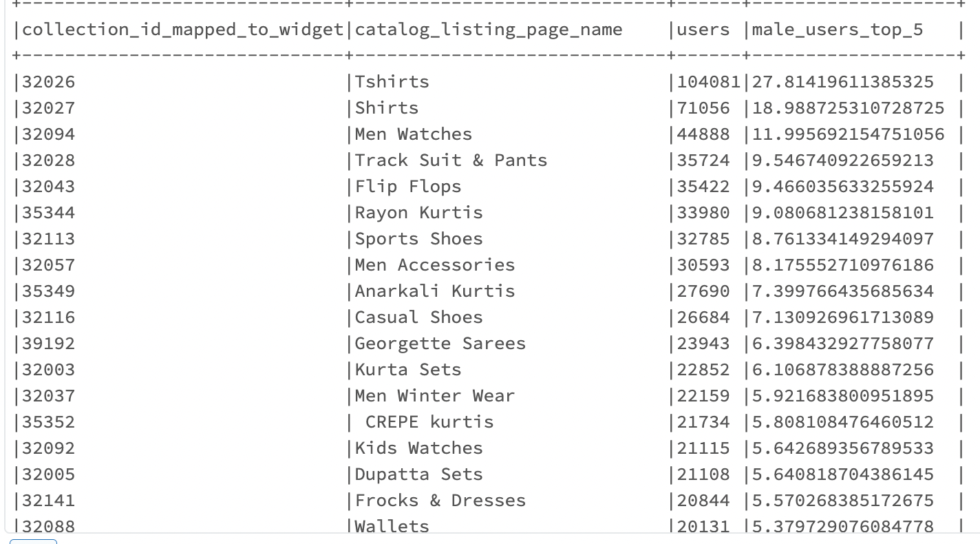
Task: Click collection ID 32027 for Shirts
Action: pos(48,108)
